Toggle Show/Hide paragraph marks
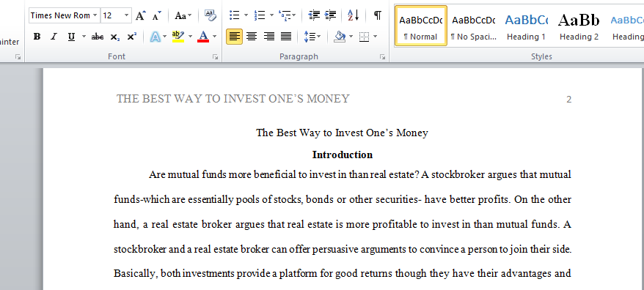The height and width of the screenshot is (290, 644). [378, 15]
